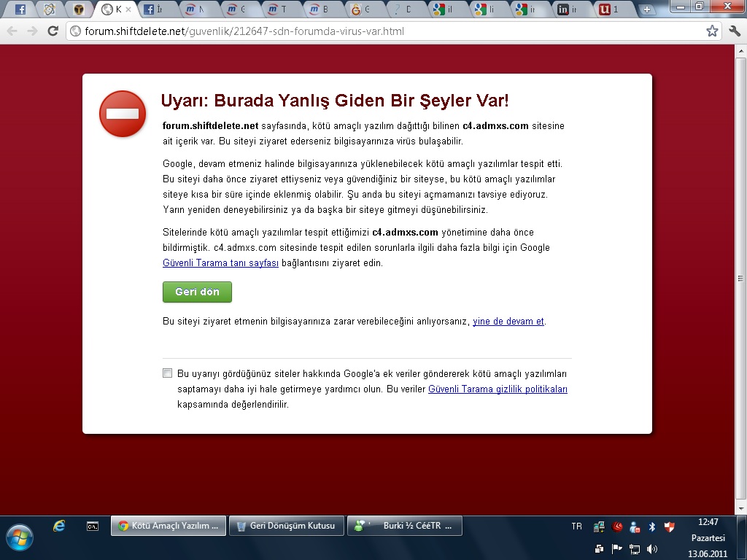
Task: Open 'Güvenli Tarama tanı sayfası' link
Action: [x=220, y=262]
